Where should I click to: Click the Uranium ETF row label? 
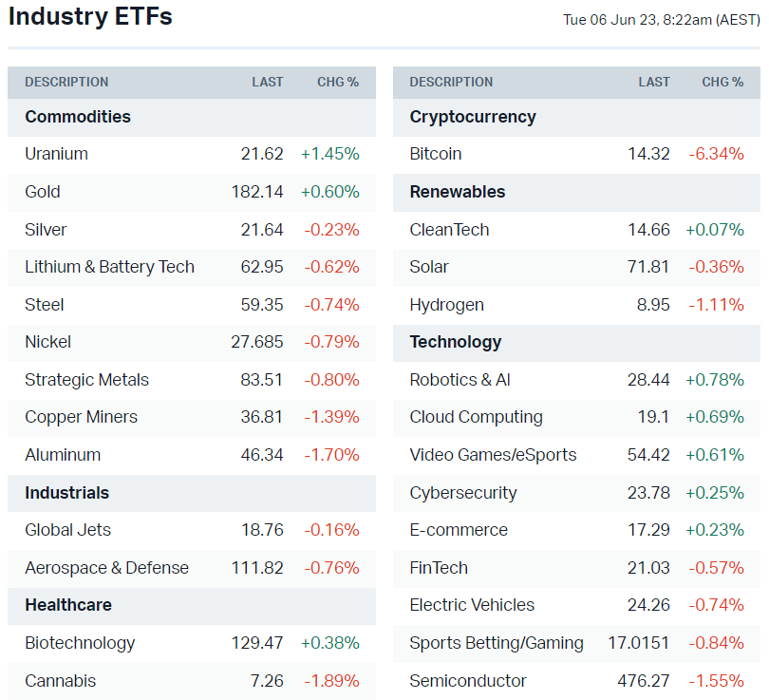[x=57, y=154]
